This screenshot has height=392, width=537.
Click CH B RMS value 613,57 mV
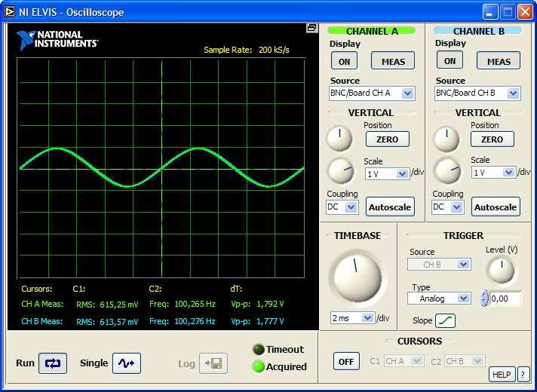(119, 322)
